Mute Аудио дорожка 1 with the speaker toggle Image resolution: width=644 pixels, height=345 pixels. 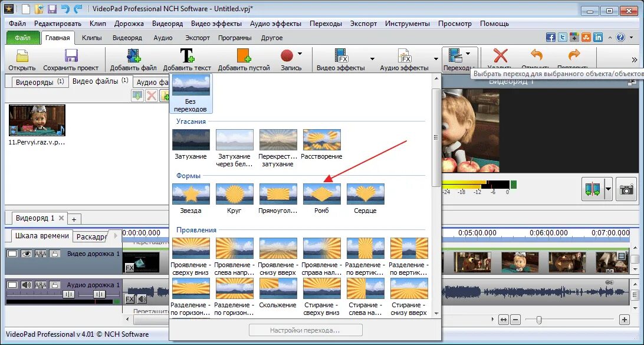(x=27, y=285)
